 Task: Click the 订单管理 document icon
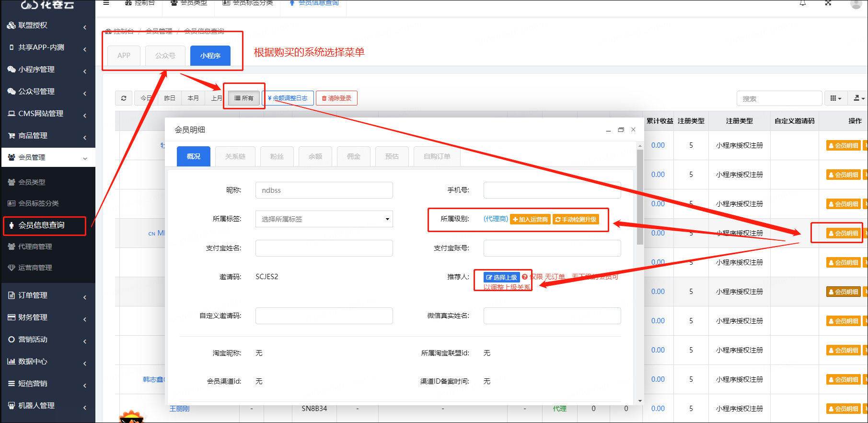coord(12,295)
